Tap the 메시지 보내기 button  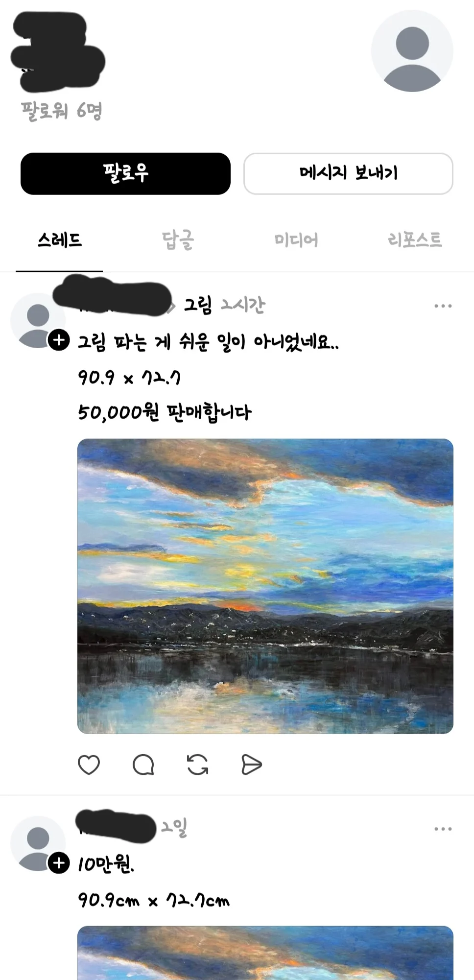pyautogui.click(x=348, y=173)
